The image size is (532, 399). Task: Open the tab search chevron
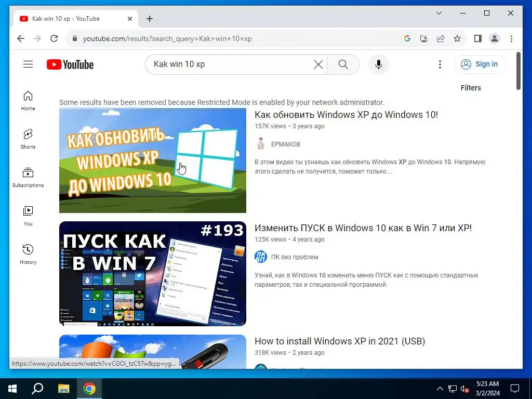(x=438, y=13)
